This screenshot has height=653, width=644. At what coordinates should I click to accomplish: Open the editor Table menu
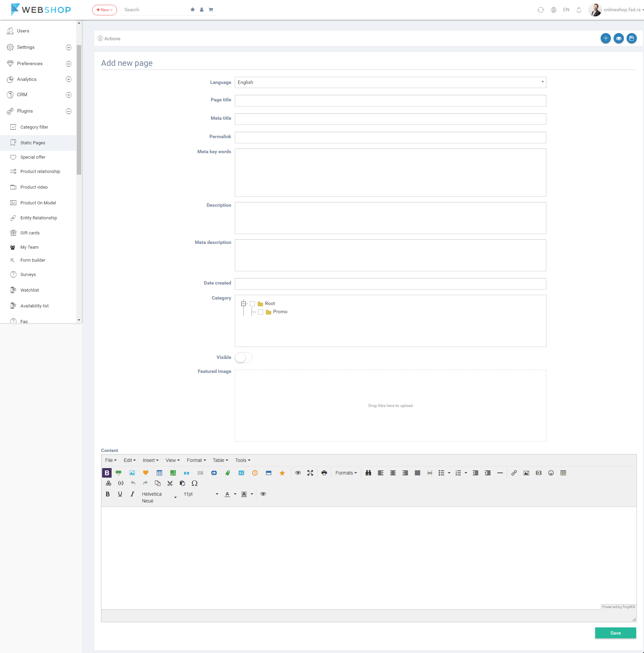(220, 460)
